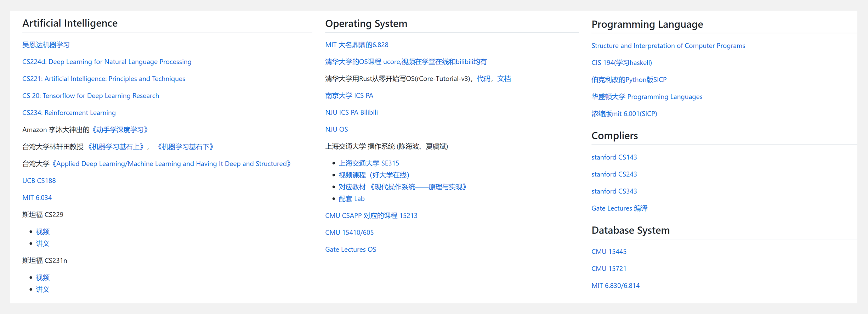Click the 台湾大学林轩田教授 text
The width and height of the screenshot is (868, 314).
pos(53,147)
